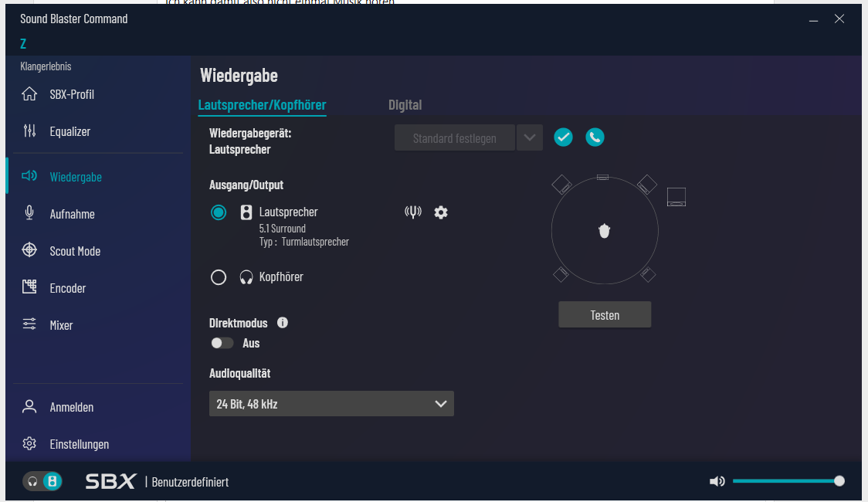Viewport: 868px width, 502px height.
Task: Switch to Lautsprecher/Kopfhörer tab
Action: pos(263,104)
